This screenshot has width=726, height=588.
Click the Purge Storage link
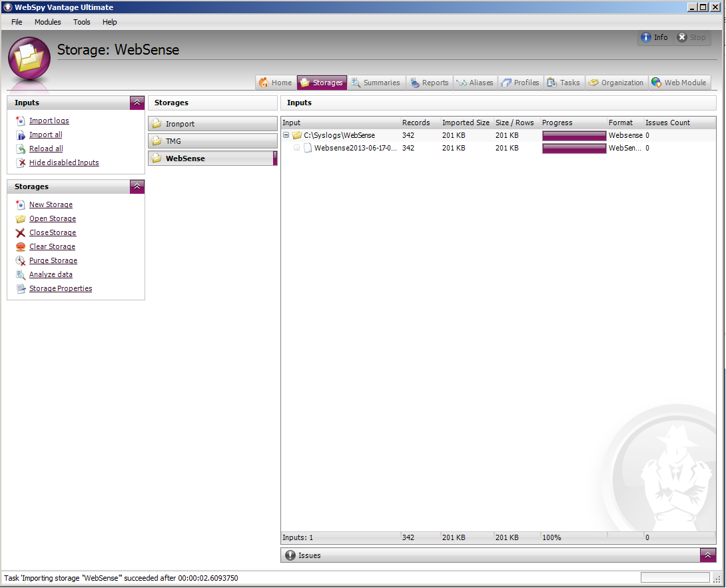tap(53, 260)
